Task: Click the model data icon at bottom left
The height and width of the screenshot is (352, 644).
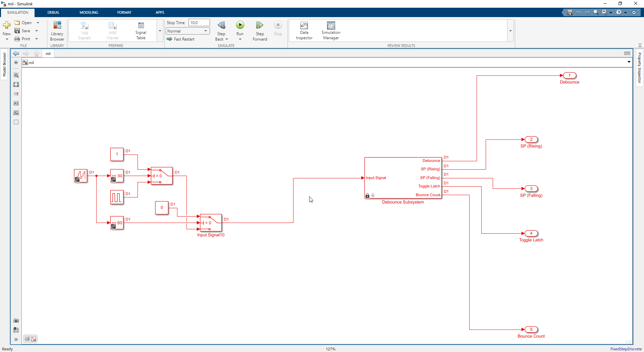Action: tap(27, 339)
